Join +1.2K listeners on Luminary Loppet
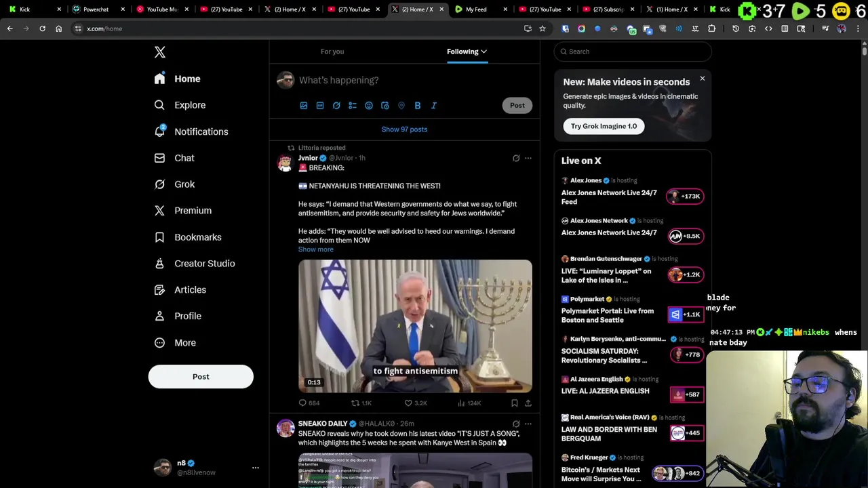This screenshot has width=868, height=488. click(686, 274)
